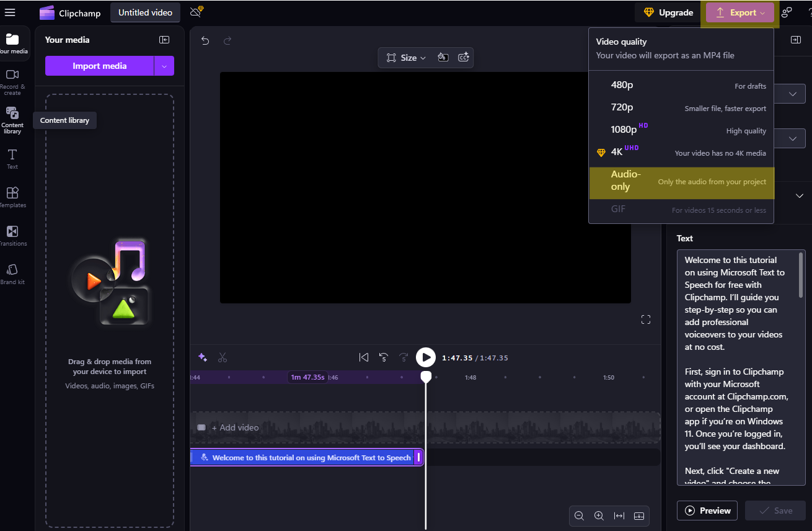Screen dimensions: 812x531
Task: Open the upper dropdown in right panel
Action: pos(793,94)
